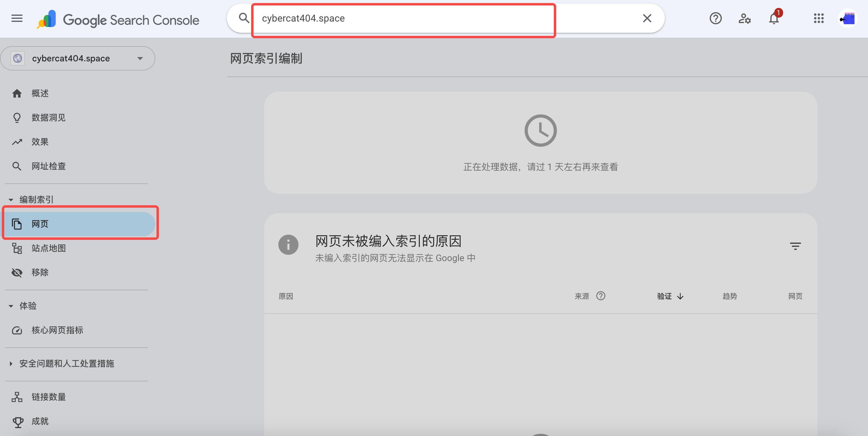Collapse the 编制索引 section
Screen dimensions: 868x436
[31, 199]
